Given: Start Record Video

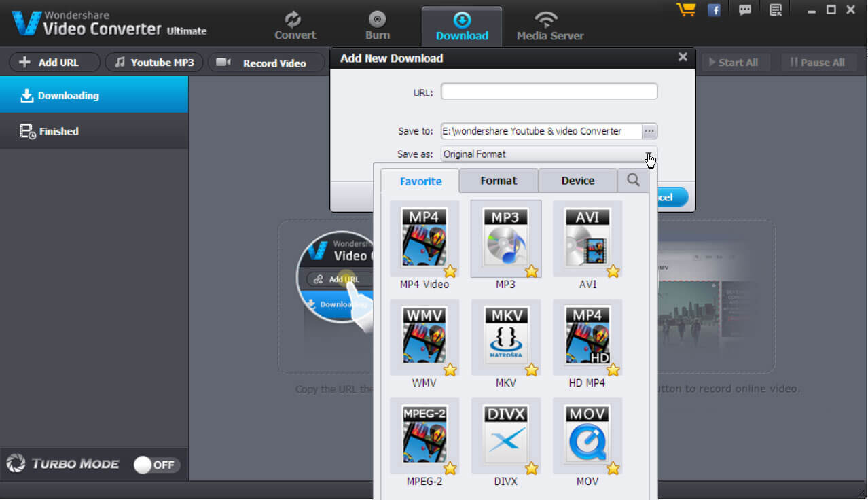Looking at the screenshot, I should pyautogui.click(x=266, y=62).
